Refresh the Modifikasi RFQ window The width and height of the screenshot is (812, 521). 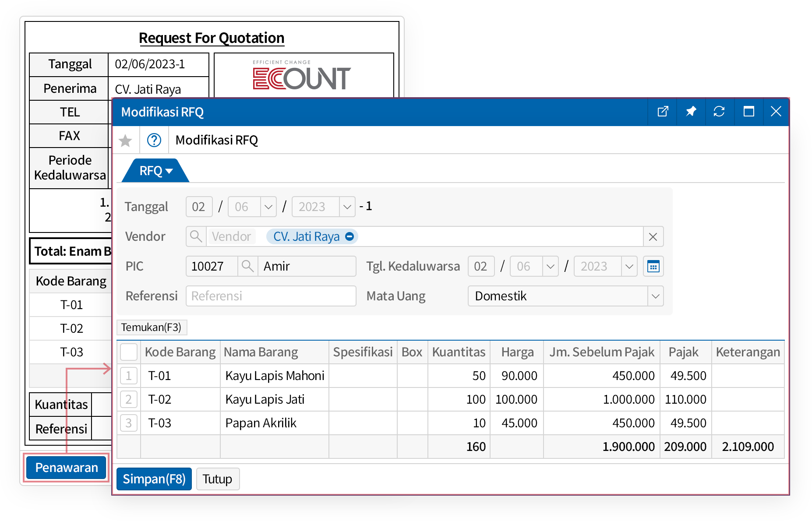(x=719, y=112)
